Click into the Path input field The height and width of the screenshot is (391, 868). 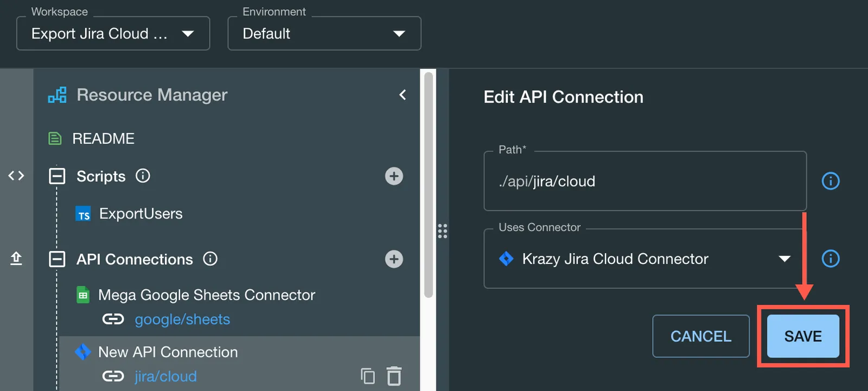point(645,181)
